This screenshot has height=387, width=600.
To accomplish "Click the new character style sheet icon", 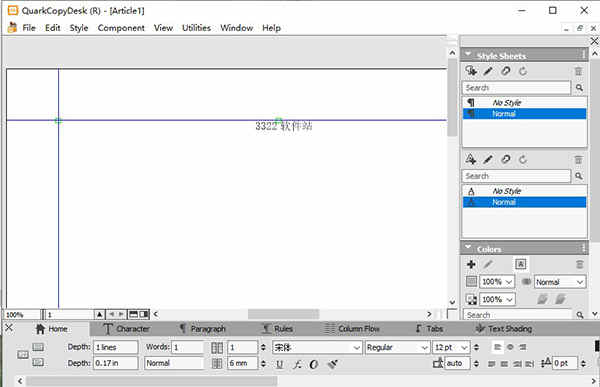I will tap(471, 159).
